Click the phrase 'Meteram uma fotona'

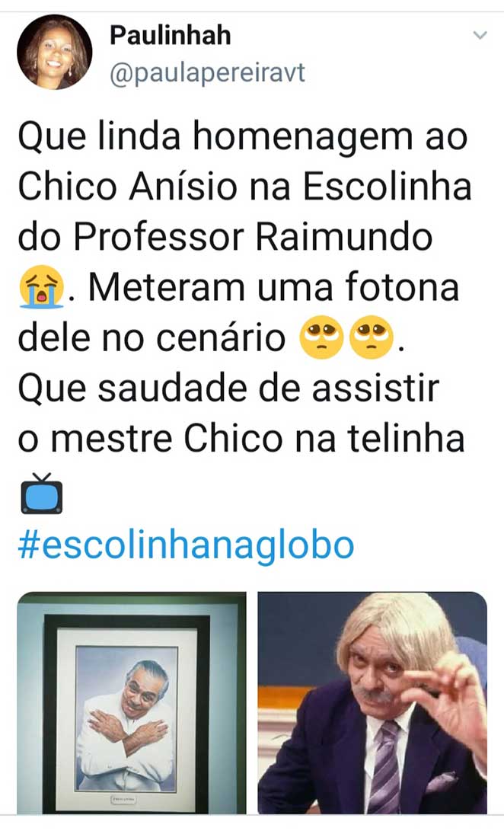273,288
